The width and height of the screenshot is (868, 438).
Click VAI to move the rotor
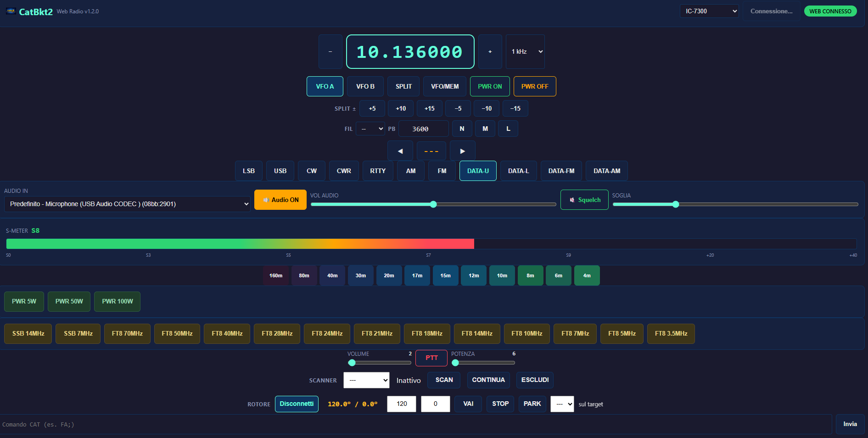click(x=468, y=404)
